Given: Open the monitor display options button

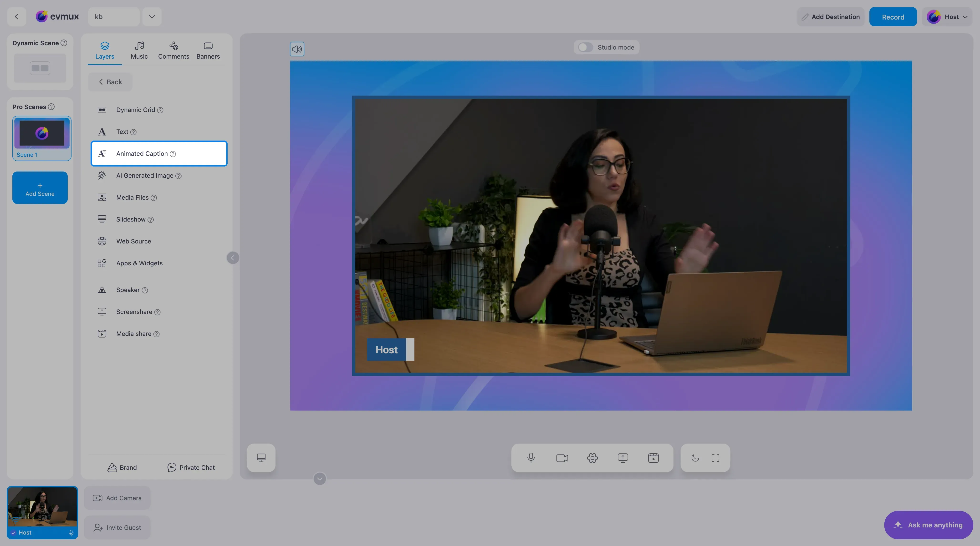Looking at the screenshot, I should coord(261,458).
